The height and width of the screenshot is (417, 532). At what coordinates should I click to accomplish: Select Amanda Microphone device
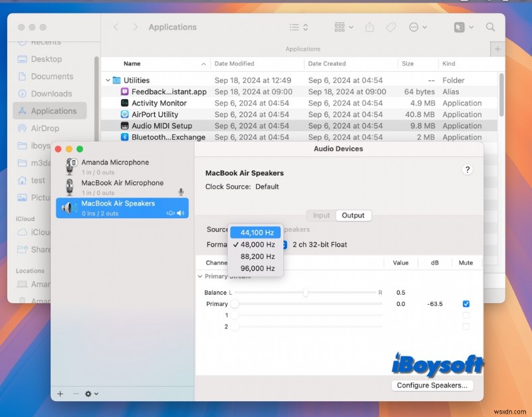122,167
